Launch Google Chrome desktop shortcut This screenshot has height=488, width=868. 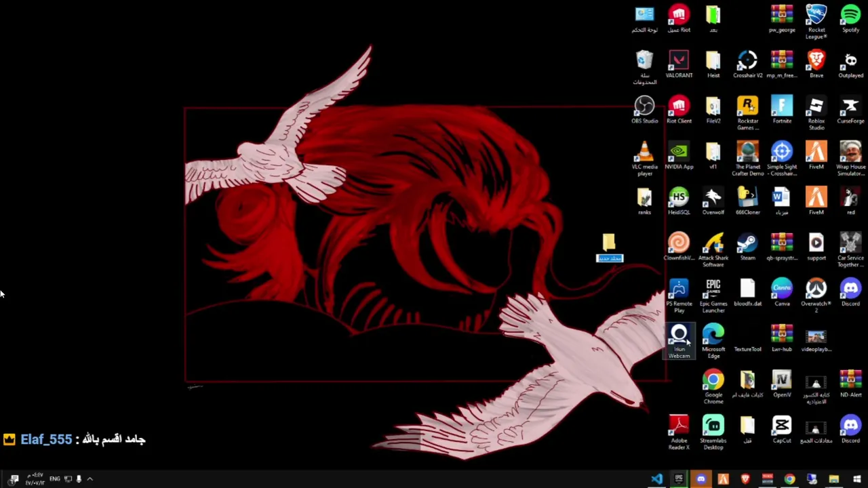click(713, 387)
